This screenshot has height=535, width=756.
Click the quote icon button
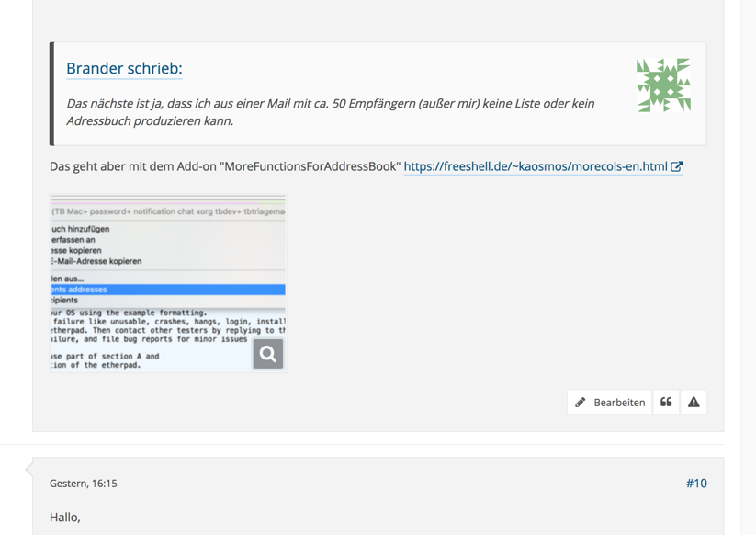coord(666,403)
